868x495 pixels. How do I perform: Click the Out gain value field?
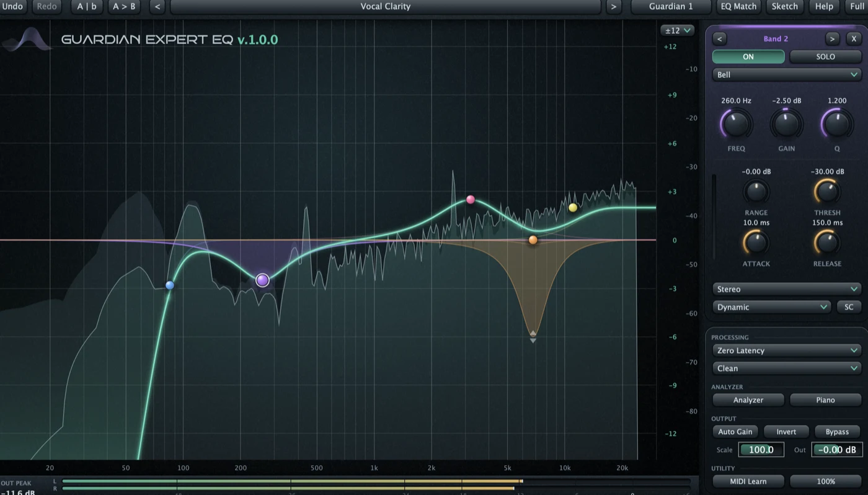837,450
